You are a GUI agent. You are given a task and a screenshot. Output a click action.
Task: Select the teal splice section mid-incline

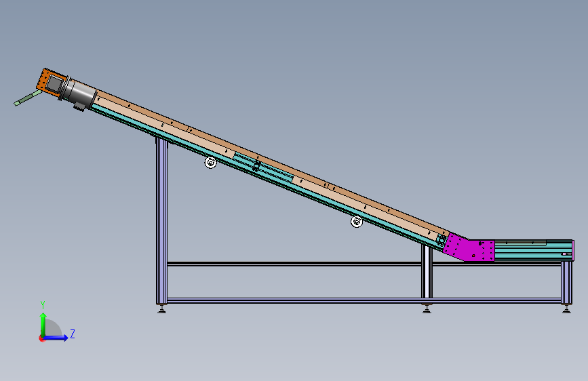[263, 168]
